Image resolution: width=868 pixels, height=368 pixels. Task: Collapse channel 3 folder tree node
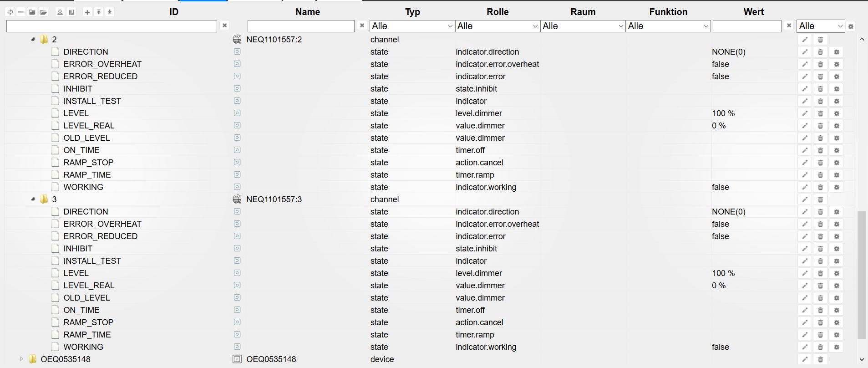click(x=33, y=199)
